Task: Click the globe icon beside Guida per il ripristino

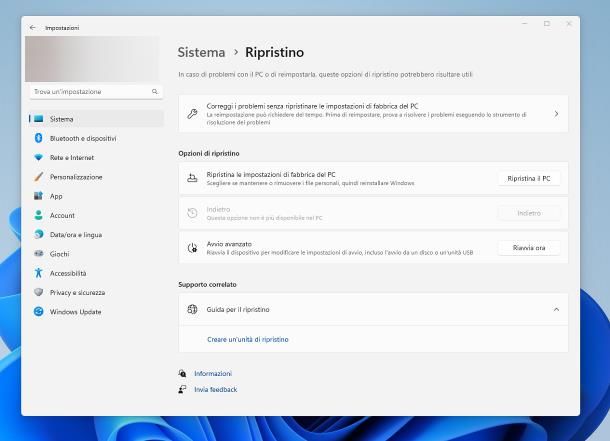Action: point(192,309)
